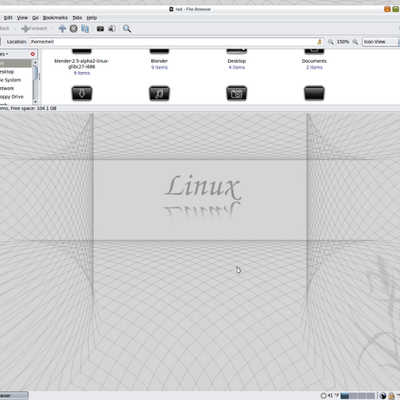This screenshot has width=400, height=400.
Task: Zoom out with the minus magnifier
Action: [x=331, y=42]
